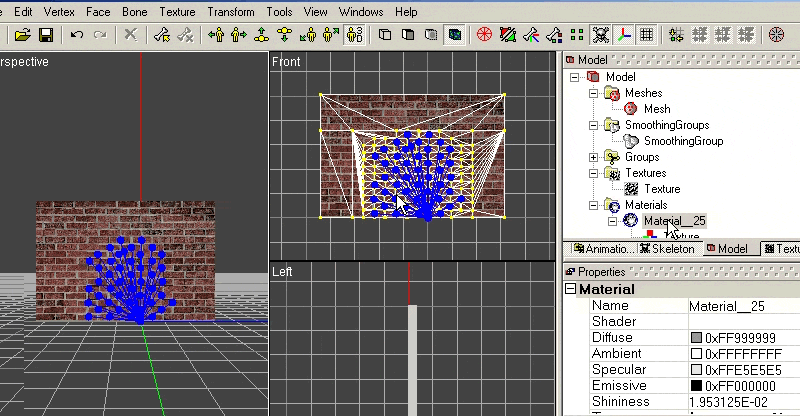Open the Face menu

tap(98, 12)
